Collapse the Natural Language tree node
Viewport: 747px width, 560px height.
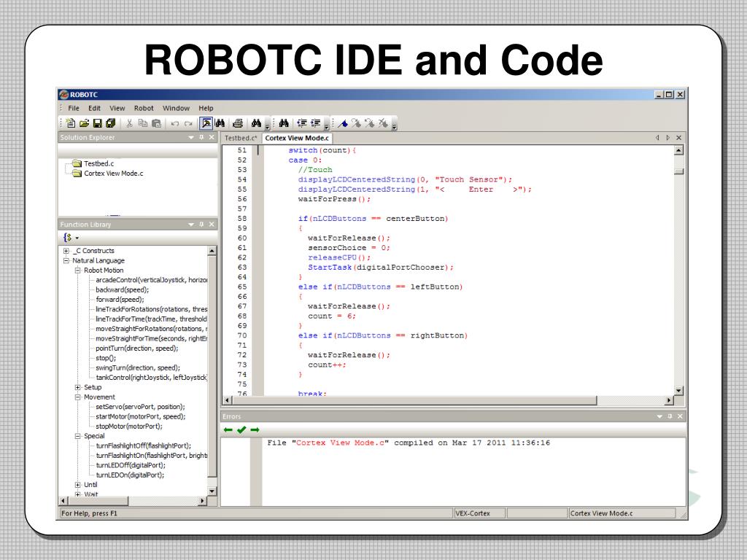(66, 260)
